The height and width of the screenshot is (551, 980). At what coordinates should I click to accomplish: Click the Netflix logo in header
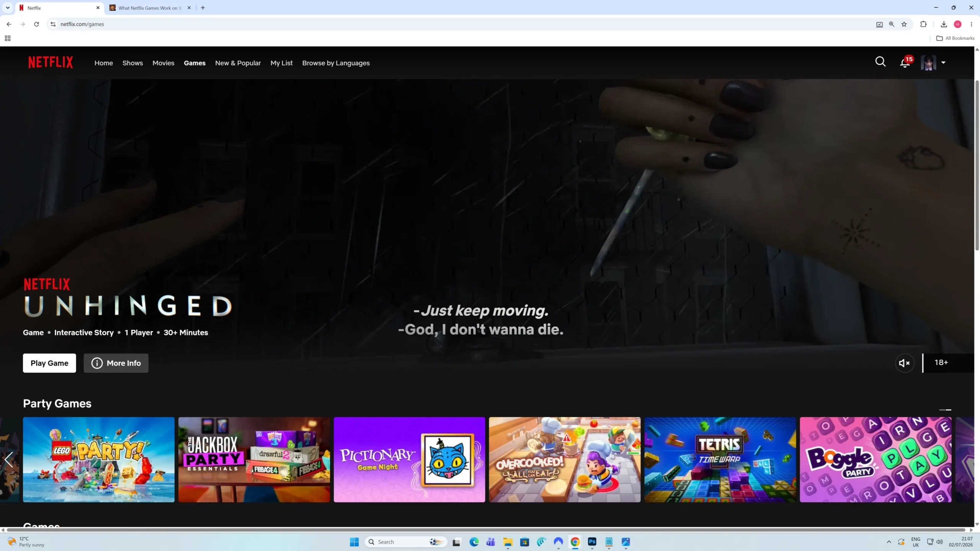[51, 62]
